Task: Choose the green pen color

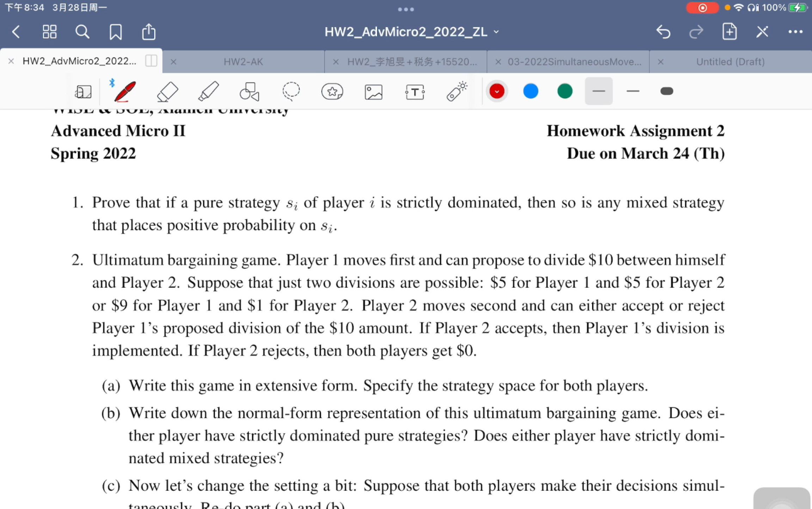Action: pyautogui.click(x=565, y=91)
